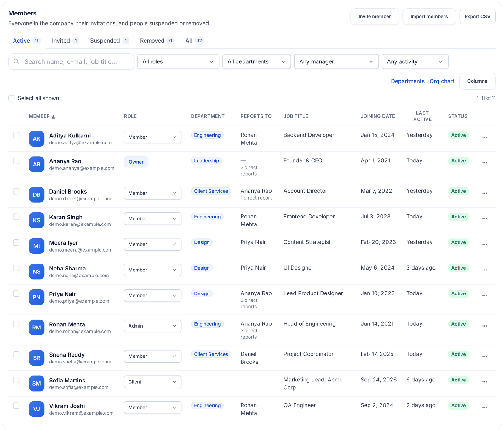504x430 pixels.
Task: Open more actions menu for Ananya Rao
Action: click(x=484, y=163)
